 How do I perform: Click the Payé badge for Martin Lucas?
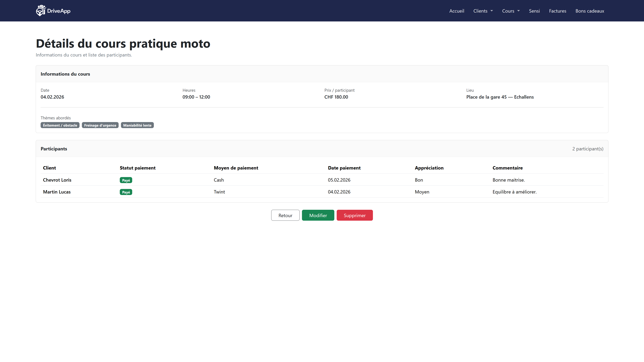point(126,192)
